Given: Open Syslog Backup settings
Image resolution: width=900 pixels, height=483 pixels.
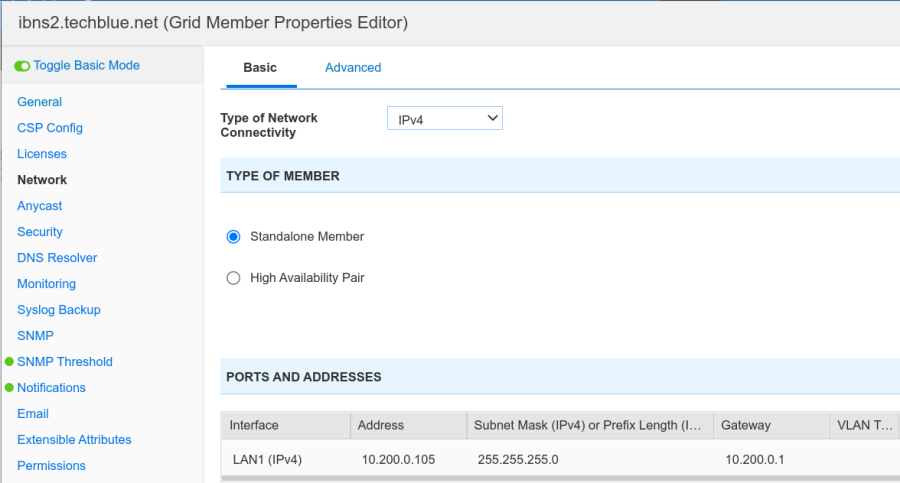Looking at the screenshot, I should 59,310.
